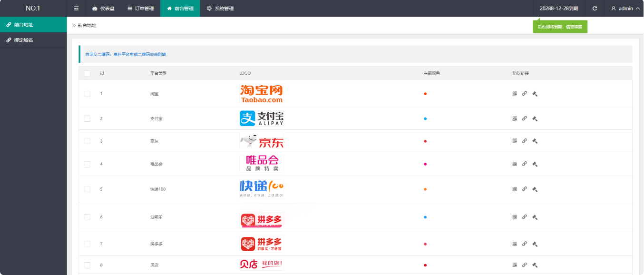
Task: Click the chain link icon in the 支付宝 row
Action: tap(525, 118)
